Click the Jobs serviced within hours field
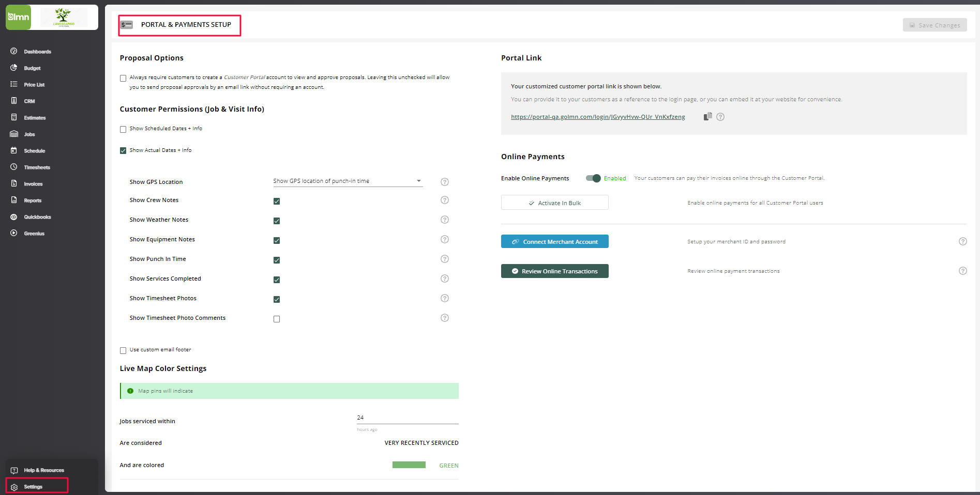This screenshot has height=495, width=980. pyautogui.click(x=408, y=418)
